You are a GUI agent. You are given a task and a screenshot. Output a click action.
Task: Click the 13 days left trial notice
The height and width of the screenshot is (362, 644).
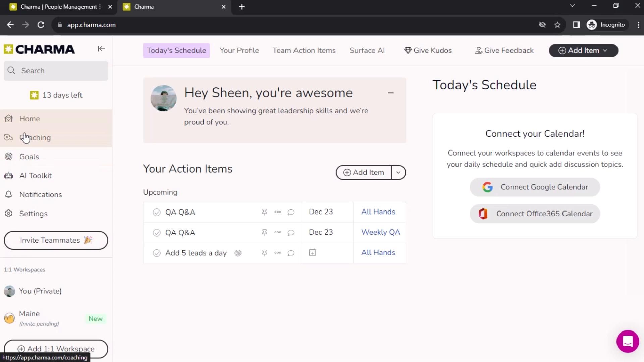click(x=56, y=95)
